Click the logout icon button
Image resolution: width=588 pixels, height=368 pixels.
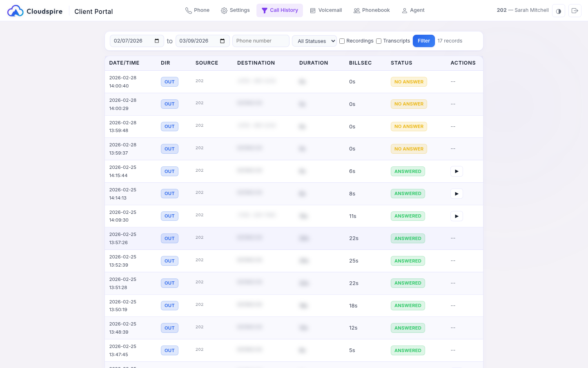click(575, 11)
